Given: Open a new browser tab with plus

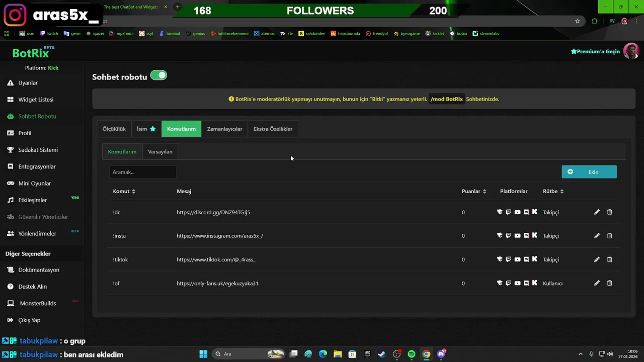Looking at the screenshot, I should point(178,7).
